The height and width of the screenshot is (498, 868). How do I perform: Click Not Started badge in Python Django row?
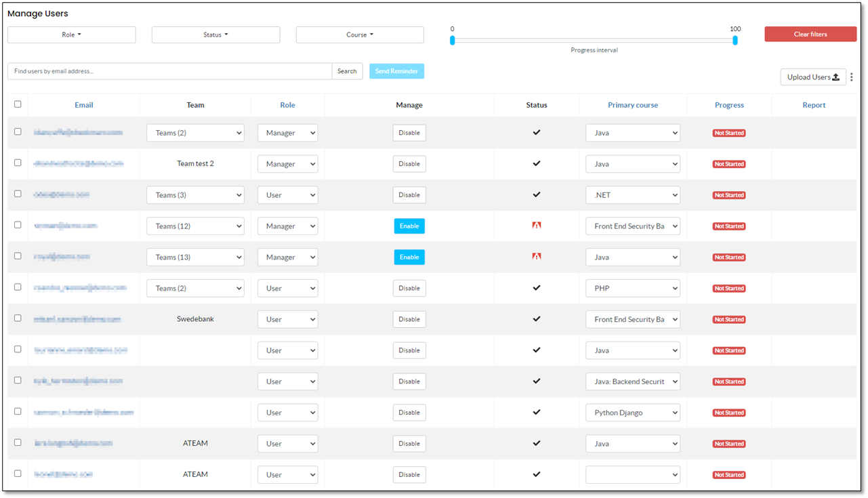[729, 413]
